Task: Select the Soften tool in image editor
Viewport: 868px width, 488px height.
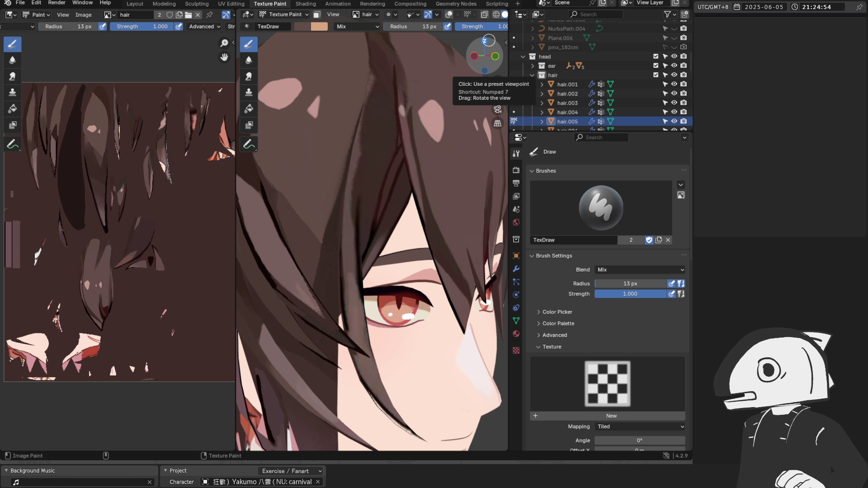Action: [x=12, y=60]
